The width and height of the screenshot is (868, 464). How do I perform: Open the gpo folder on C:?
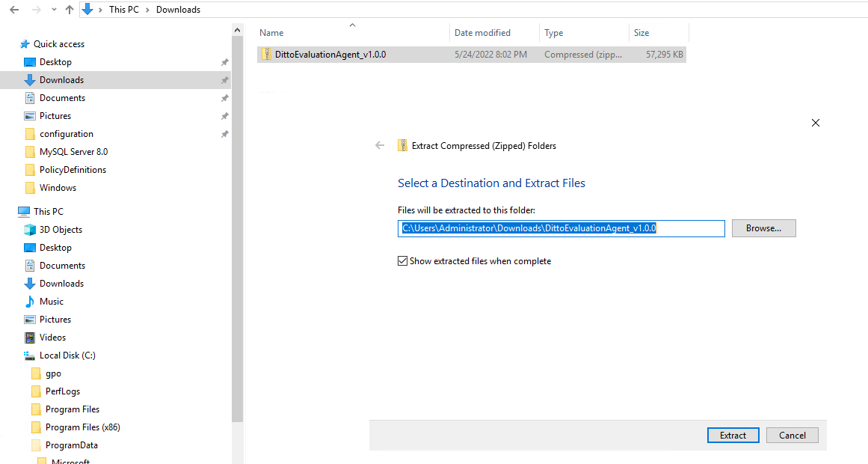[53, 373]
